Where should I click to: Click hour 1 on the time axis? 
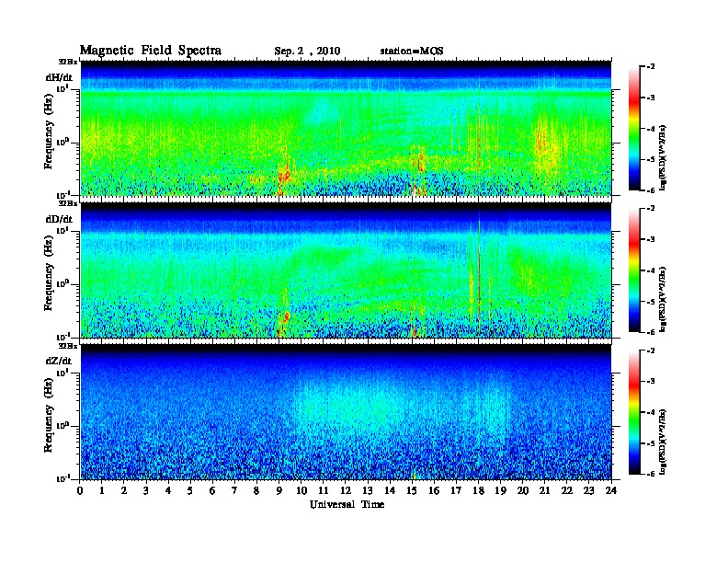click(102, 490)
